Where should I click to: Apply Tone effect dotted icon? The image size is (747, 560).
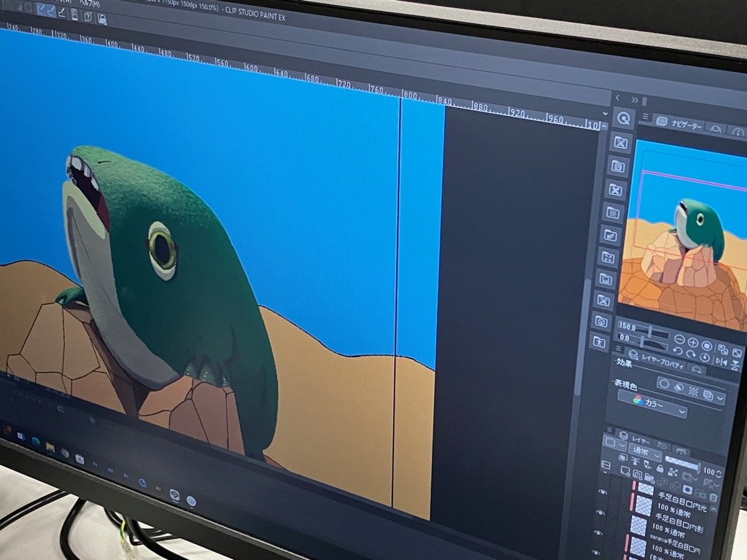coord(693,391)
